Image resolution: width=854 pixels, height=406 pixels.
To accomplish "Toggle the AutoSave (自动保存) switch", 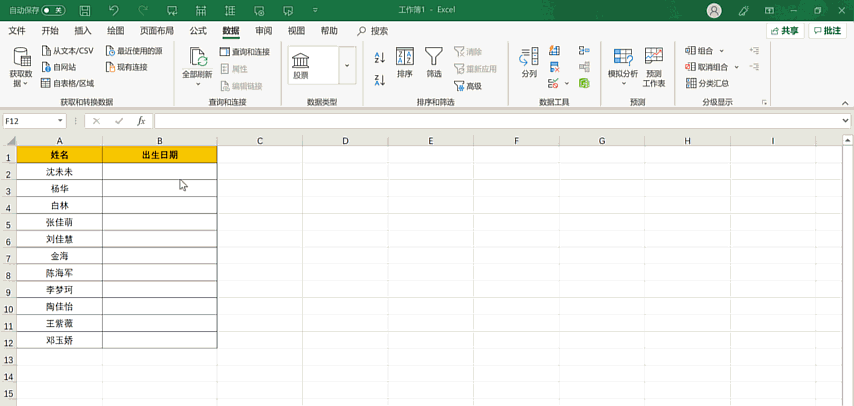I will pyautogui.click(x=53, y=10).
